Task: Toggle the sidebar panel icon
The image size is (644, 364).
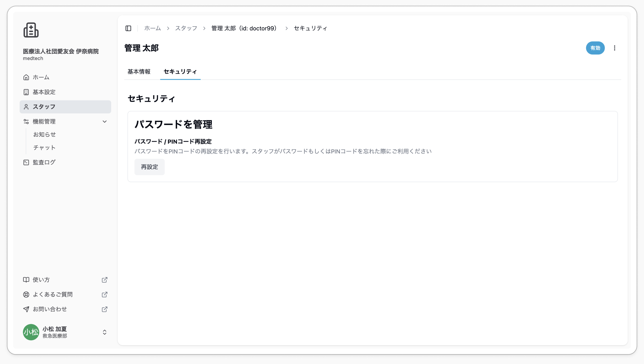Action: coord(128,28)
